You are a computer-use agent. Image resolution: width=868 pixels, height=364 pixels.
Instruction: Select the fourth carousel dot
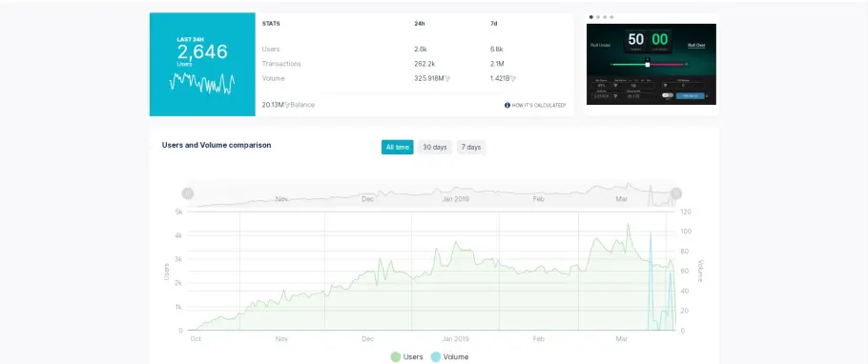[611, 17]
